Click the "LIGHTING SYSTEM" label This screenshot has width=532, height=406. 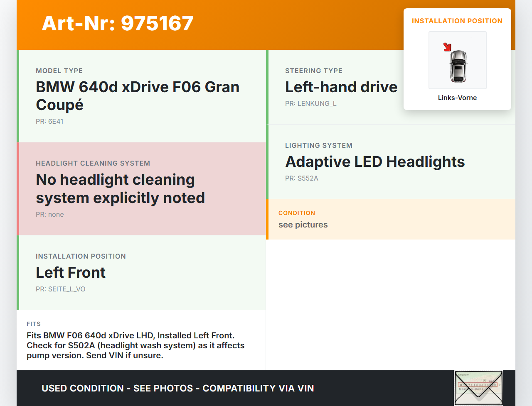[319, 145]
